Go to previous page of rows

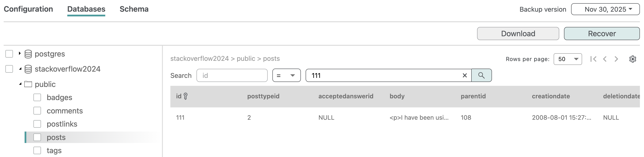click(605, 59)
